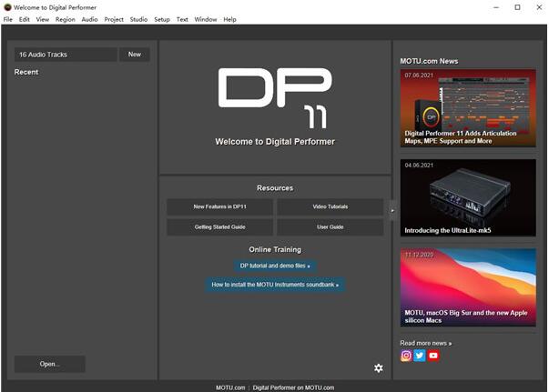Open Introducing the UltraLite-mk5 news card
Screen dimensions: 549x392
pyautogui.click(x=468, y=198)
